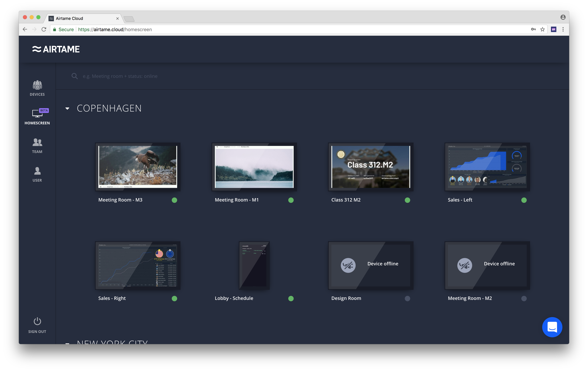Open the Team section
588x371 pixels.
(x=37, y=146)
